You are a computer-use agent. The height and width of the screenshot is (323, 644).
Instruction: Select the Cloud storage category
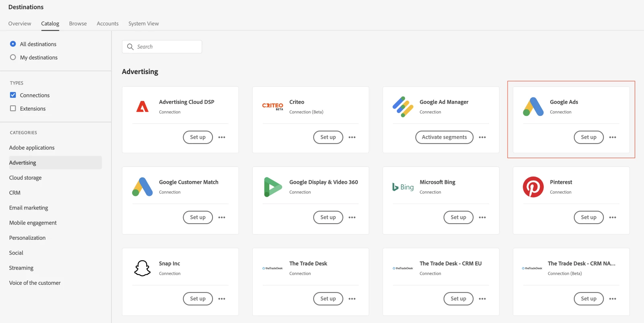(25, 178)
